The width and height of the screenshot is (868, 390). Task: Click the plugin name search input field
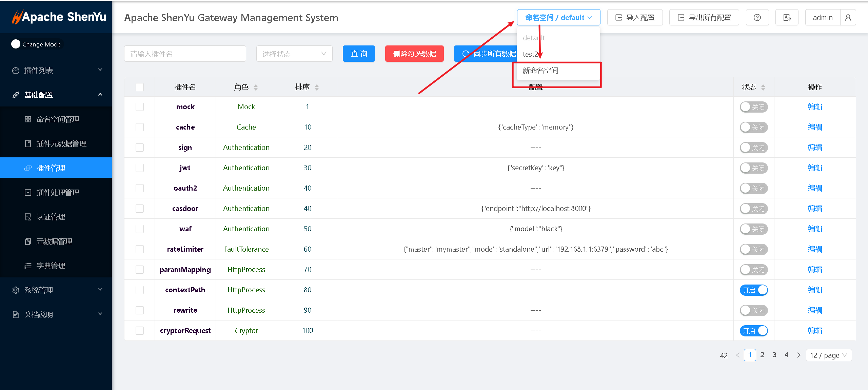click(185, 54)
